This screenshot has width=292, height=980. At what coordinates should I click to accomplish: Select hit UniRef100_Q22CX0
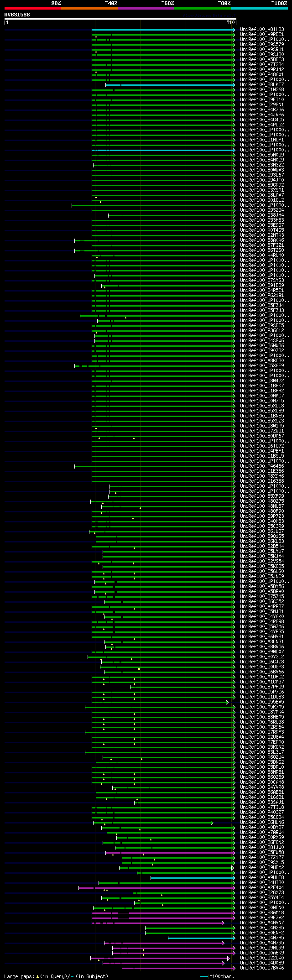pos(262,958)
